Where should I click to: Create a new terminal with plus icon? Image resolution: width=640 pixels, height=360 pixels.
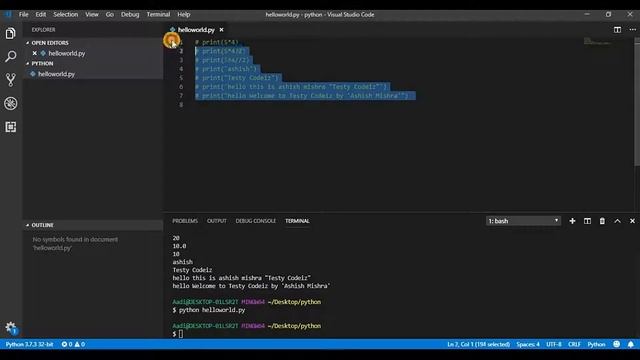coord(572,221)
